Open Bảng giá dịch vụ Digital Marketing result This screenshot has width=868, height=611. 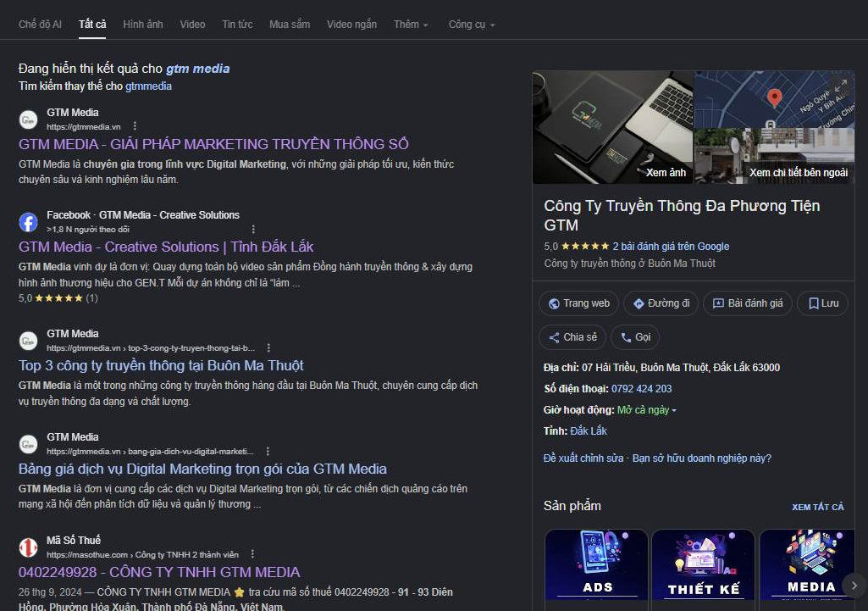[x=202, y=469]
